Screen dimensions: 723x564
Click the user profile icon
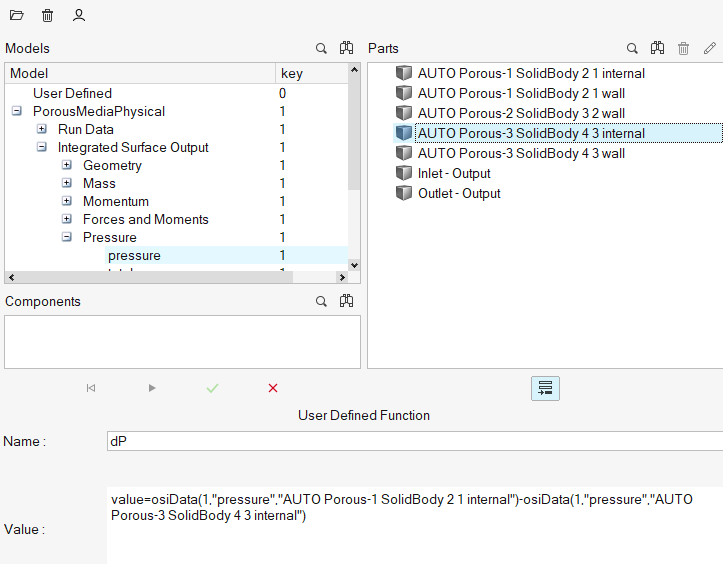coord(79,16)
